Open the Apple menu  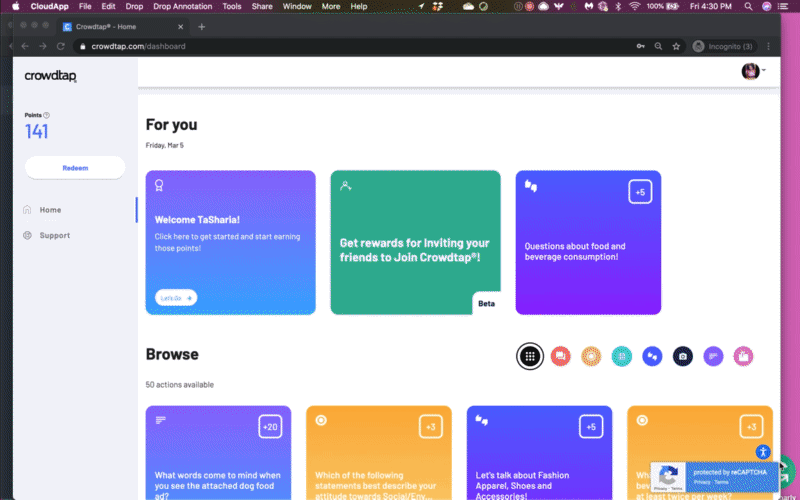tap(16, 6)
